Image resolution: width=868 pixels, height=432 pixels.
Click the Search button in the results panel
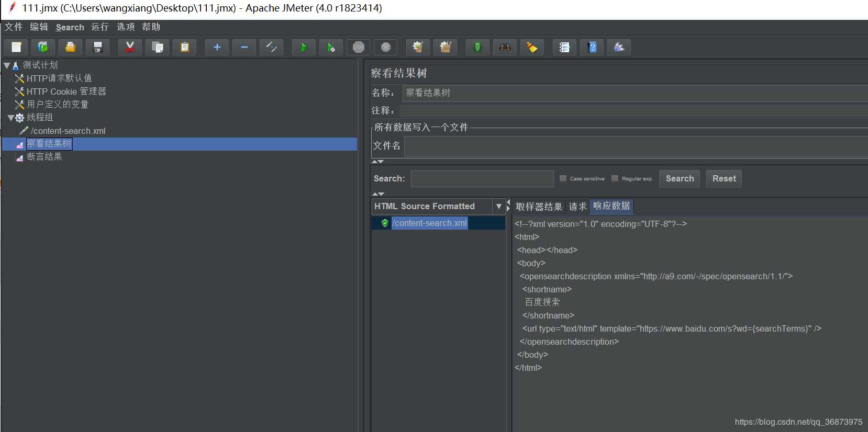click(680, 178)
